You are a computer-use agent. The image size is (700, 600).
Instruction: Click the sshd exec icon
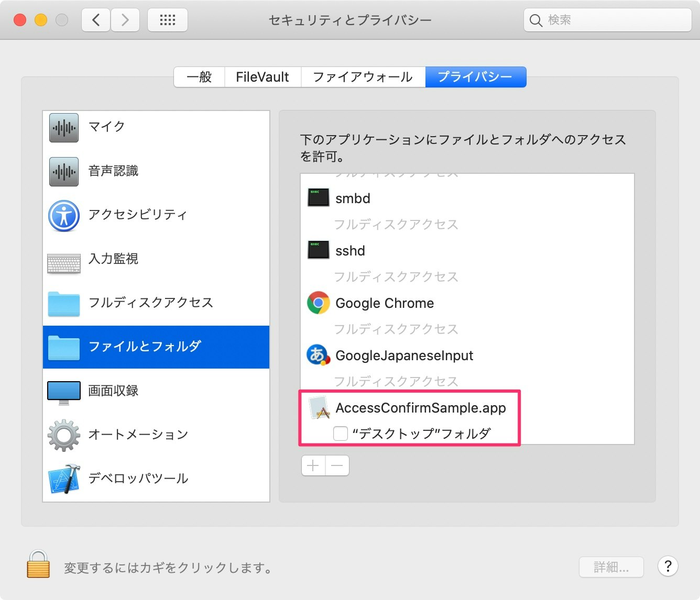[319, 250]
